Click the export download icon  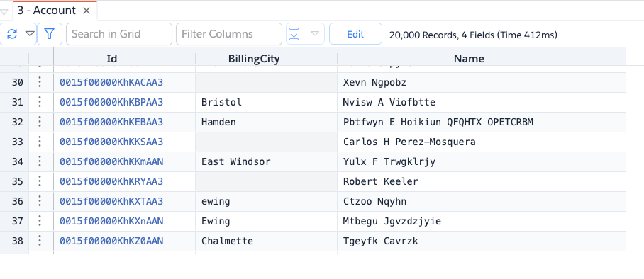(294, 34)
